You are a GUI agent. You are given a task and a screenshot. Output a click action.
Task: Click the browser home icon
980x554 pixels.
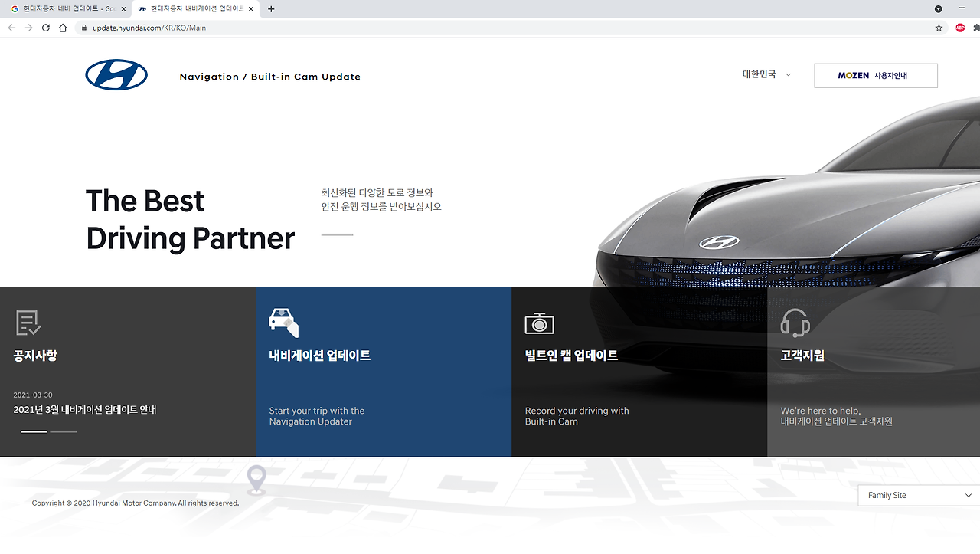pos(64,27)
